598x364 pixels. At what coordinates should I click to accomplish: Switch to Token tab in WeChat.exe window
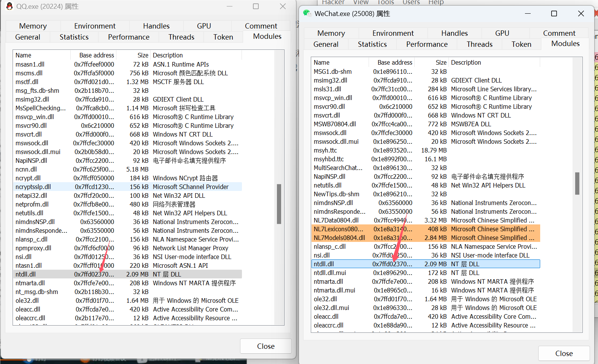pos(522,44)
